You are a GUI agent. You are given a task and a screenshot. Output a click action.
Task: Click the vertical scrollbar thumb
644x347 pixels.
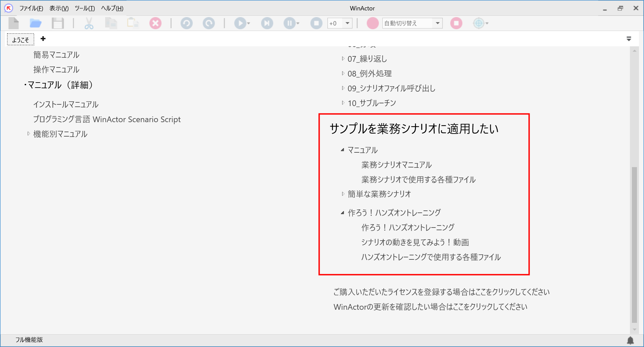pos(634,244)
